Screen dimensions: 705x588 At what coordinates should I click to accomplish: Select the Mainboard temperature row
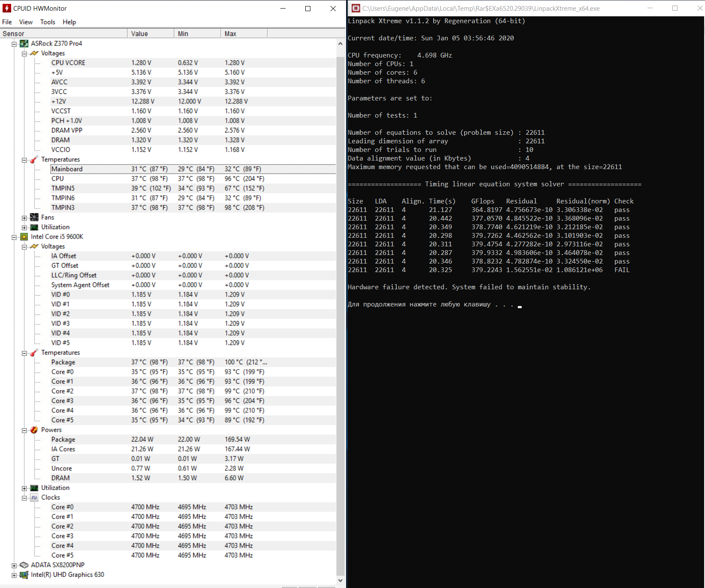tap(193, 169)
